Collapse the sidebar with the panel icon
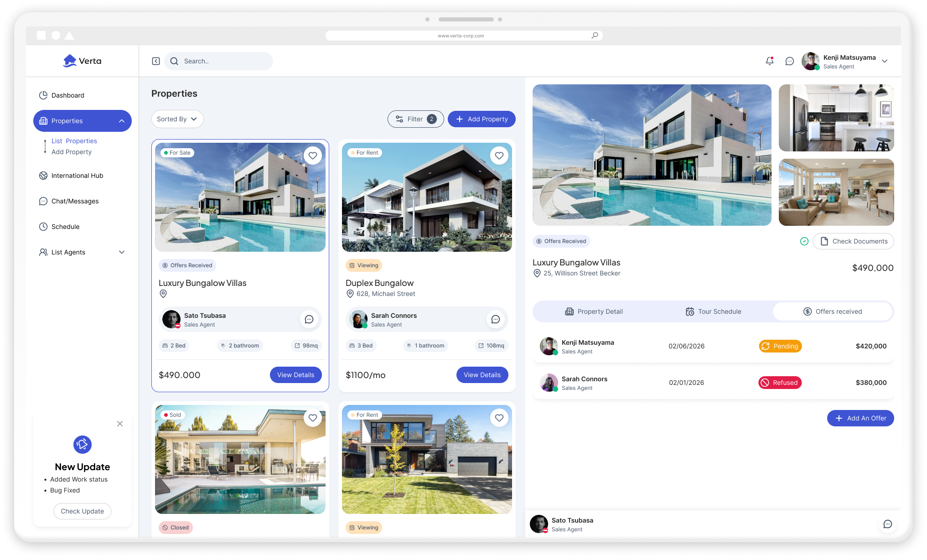 [x=156, y=61]
